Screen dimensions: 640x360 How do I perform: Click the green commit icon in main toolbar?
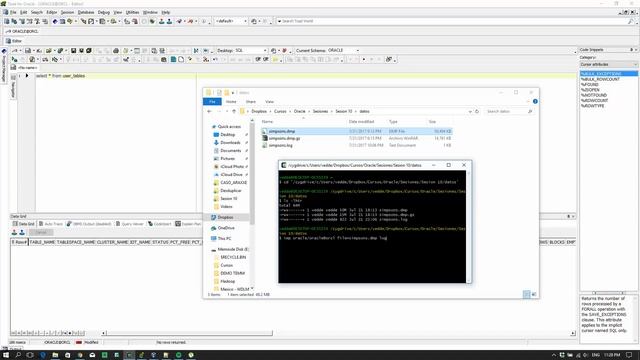pyautogui.click(x=161, y=21)
